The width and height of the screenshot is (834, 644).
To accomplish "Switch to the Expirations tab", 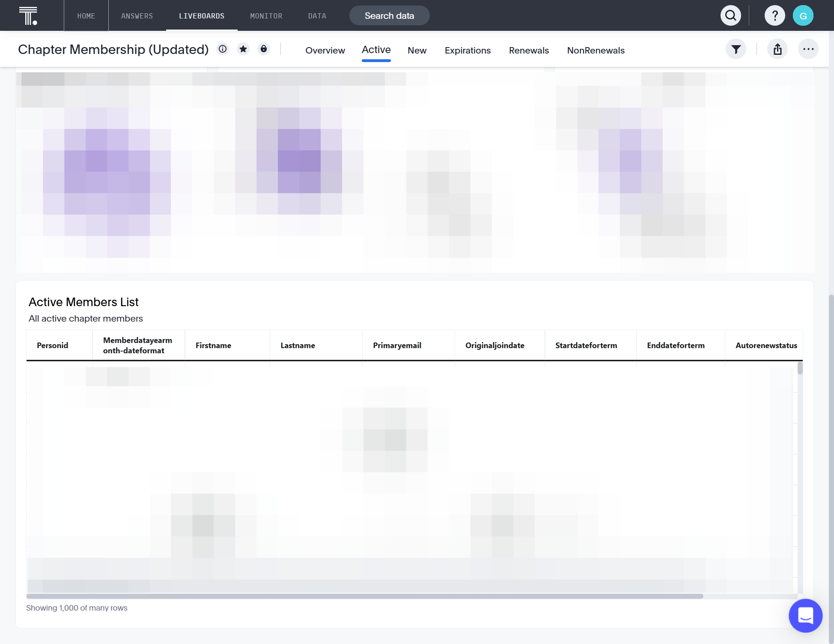I will (468, 51).
